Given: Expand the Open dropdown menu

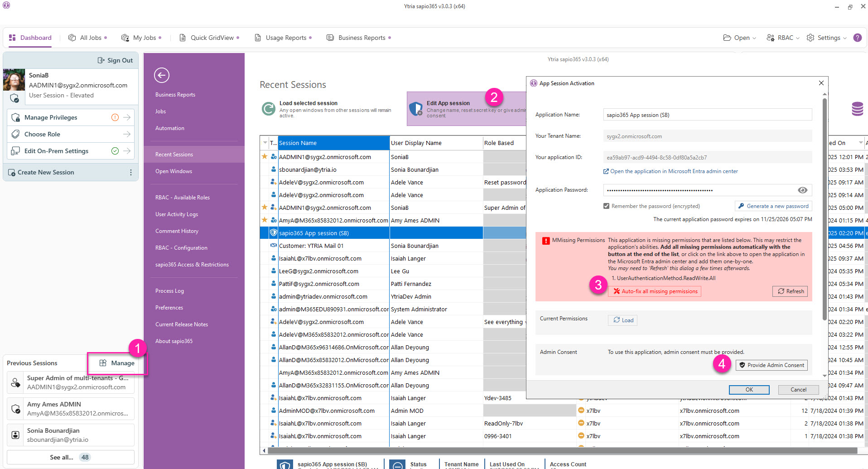Looking at the screenshot, I should (x=740, y=38).
